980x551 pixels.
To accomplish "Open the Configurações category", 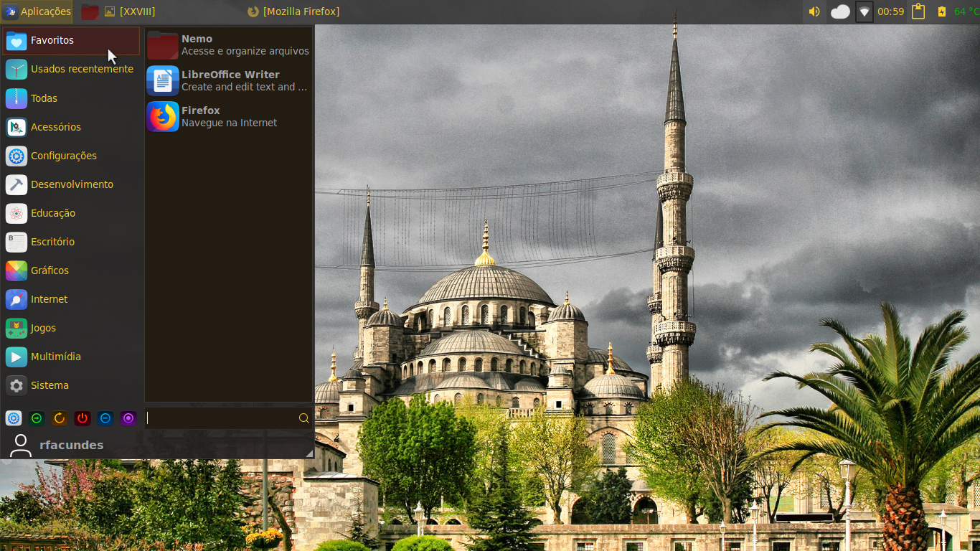I will [x=71, y=156].
